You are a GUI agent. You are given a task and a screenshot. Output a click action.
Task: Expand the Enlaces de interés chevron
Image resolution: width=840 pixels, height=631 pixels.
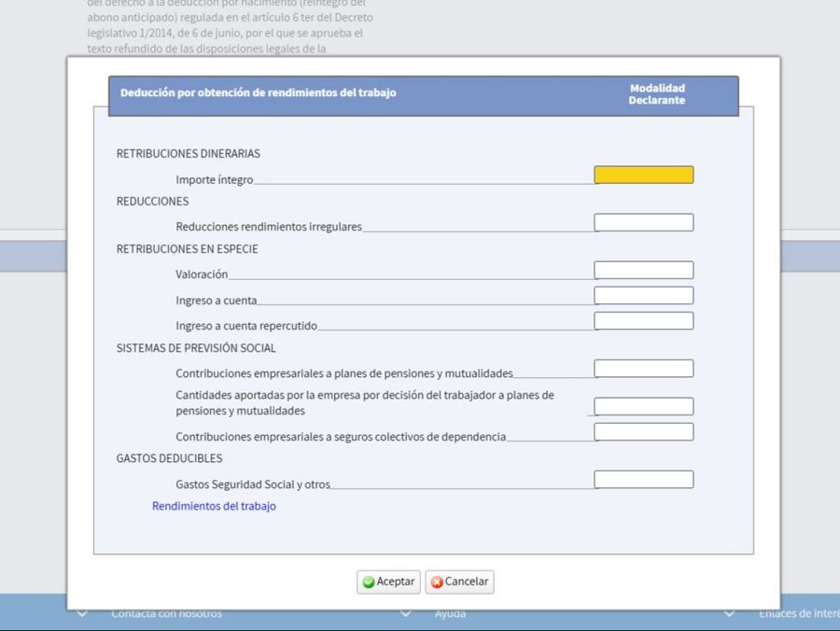[x=729, y=613]
